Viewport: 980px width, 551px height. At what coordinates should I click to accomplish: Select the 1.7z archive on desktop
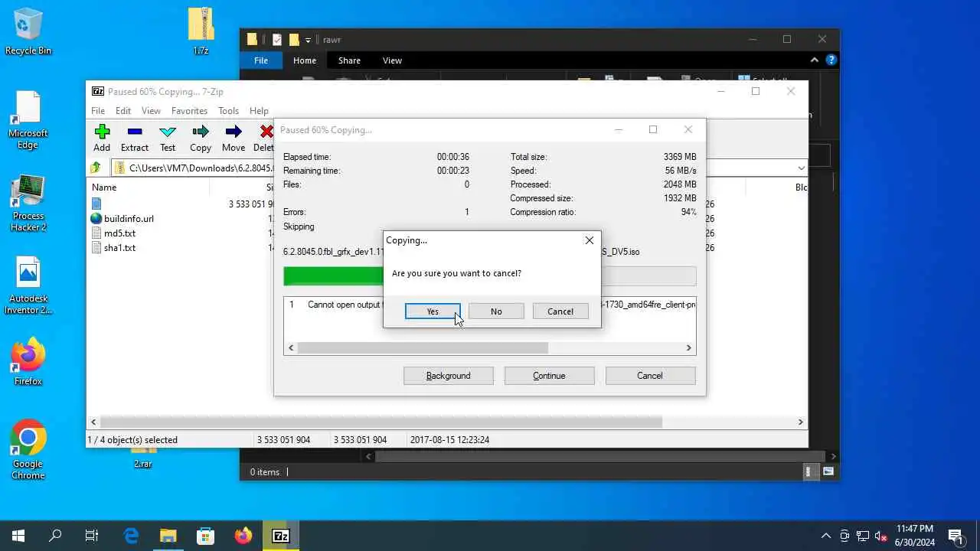click(201, 32)
